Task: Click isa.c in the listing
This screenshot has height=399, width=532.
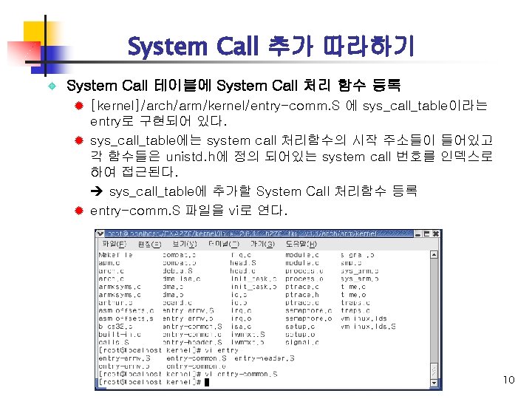Action: point(241,327)
